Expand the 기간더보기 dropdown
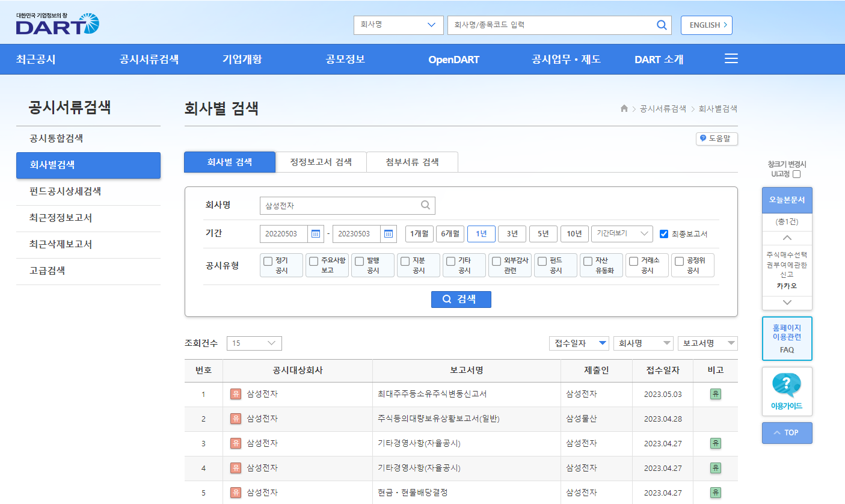 tap(622, 233)
